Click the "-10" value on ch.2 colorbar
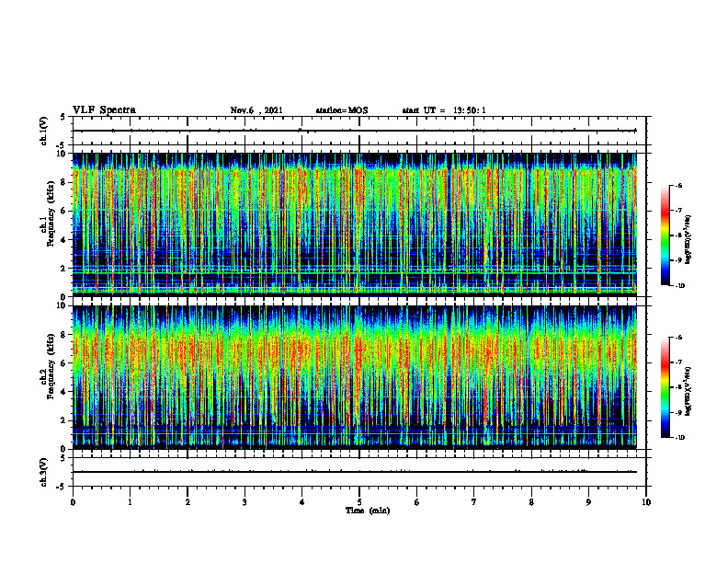 click(680, 438)
